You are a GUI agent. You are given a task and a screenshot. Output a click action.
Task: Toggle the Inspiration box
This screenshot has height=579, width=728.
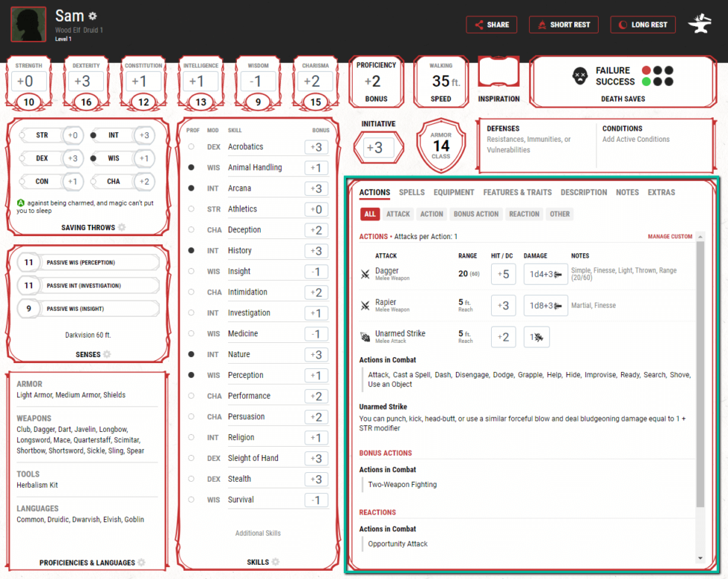(498, 74)
